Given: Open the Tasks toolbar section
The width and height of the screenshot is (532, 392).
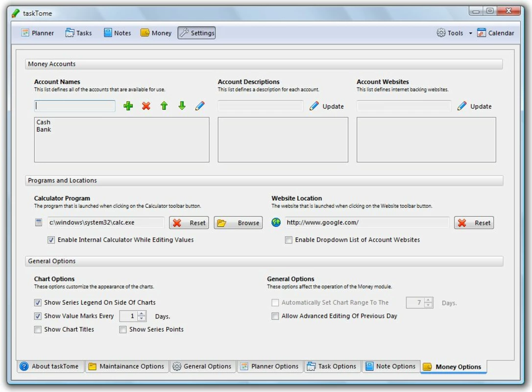Looking at the screenshot, I should [x=79, y=33].
